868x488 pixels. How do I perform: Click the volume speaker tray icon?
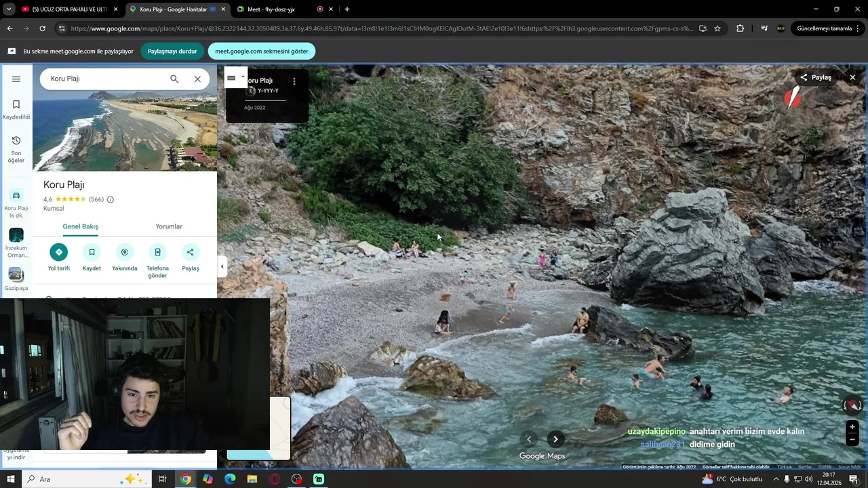(x=808, y=479)
